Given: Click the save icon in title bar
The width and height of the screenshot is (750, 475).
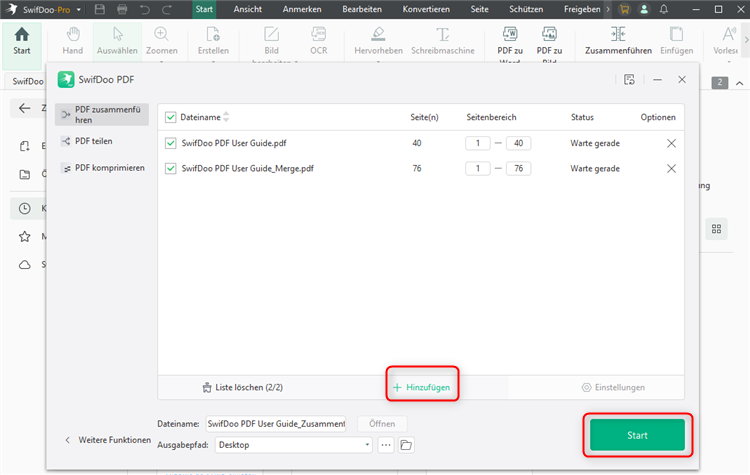Looking at the screenshot, I should 99,9.
